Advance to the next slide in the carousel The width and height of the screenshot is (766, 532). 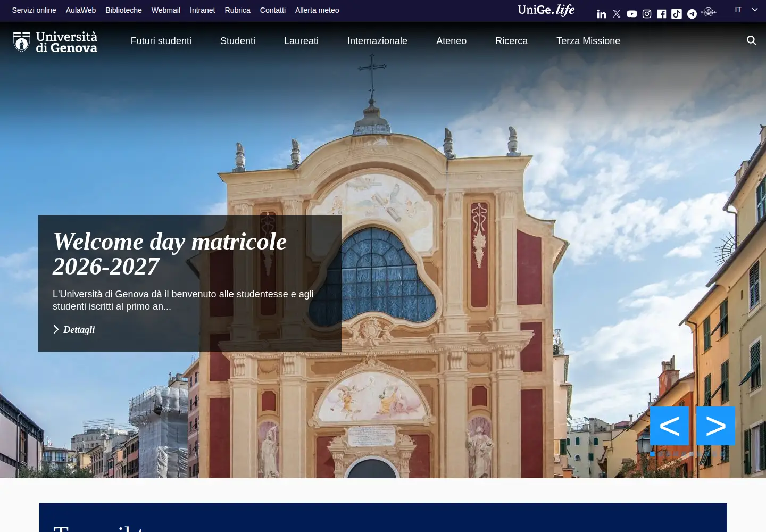(x=715, y=426)
